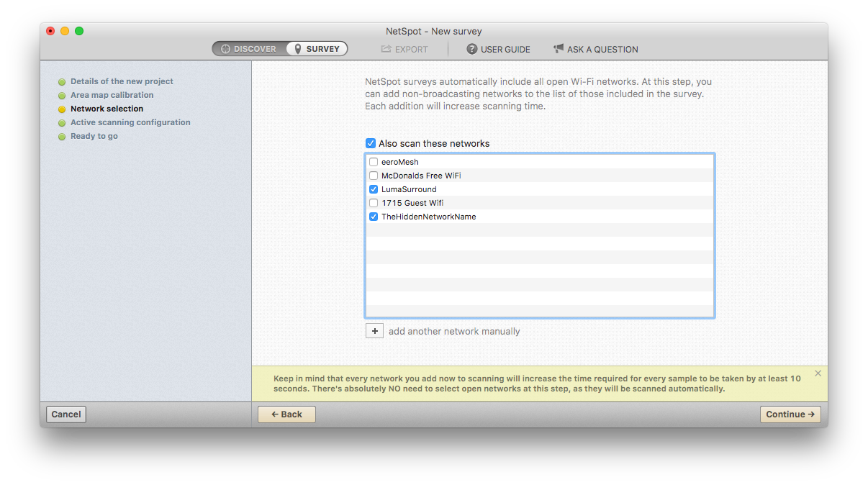Select Network selection step
This screenshot has width=868, height=485.
click(107, 109)
